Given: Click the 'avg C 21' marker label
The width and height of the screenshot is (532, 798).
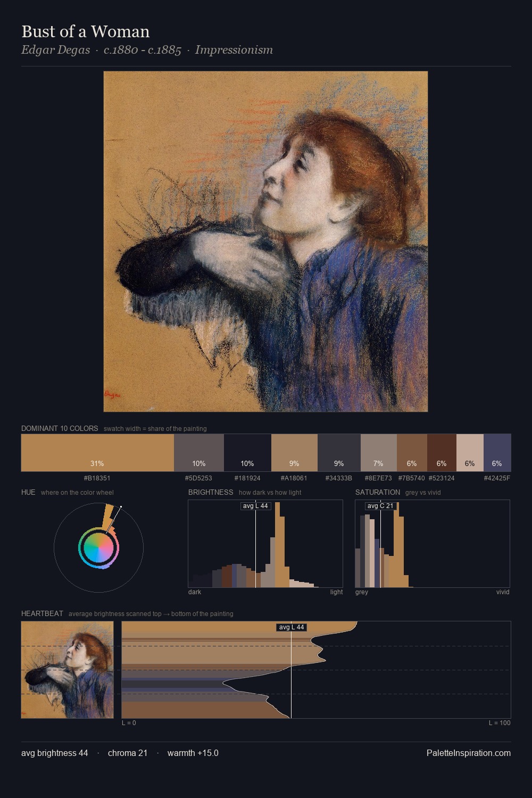Looking at the screenshot, I should [380, 506].
